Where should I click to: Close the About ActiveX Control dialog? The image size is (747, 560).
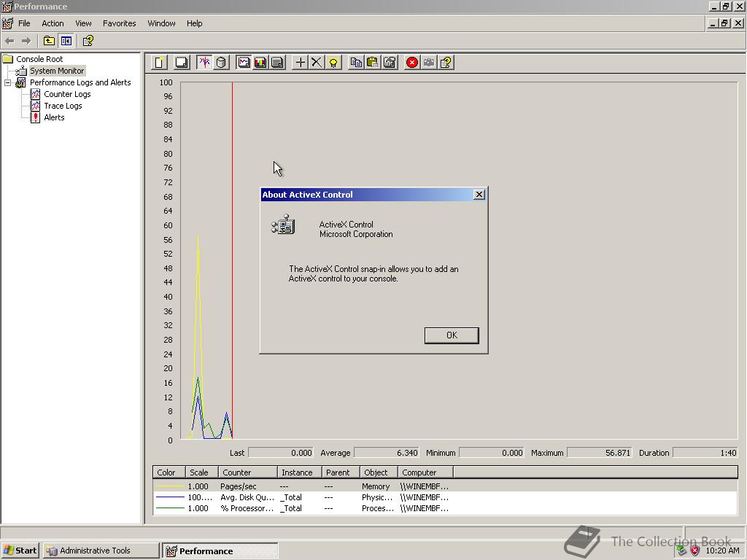479,194
